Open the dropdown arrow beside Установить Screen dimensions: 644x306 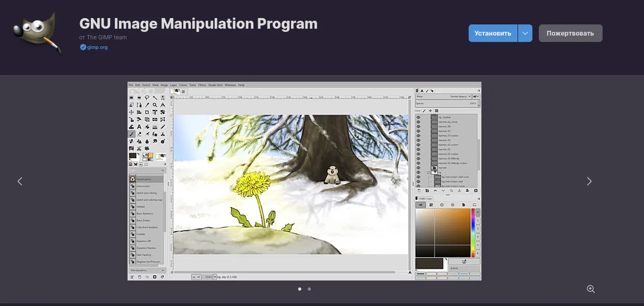525,33
